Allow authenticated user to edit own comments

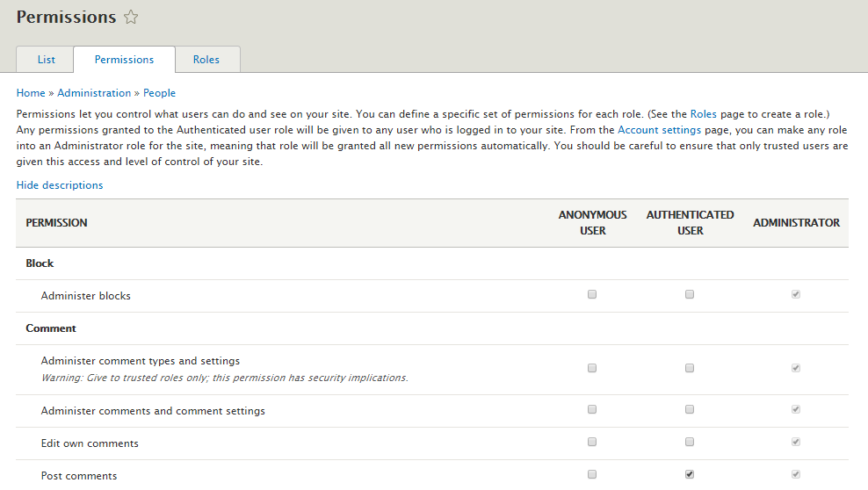[690, 442]
